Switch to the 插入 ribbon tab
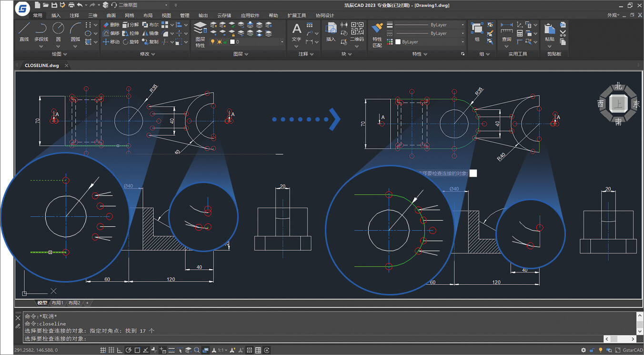The image size is (644, 355). 56,15
